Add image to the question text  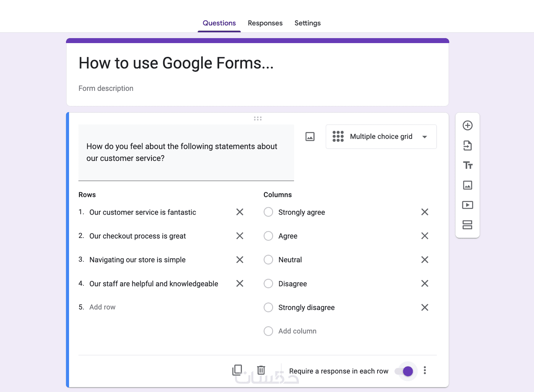pyautogui.click(x=310, y=137)
